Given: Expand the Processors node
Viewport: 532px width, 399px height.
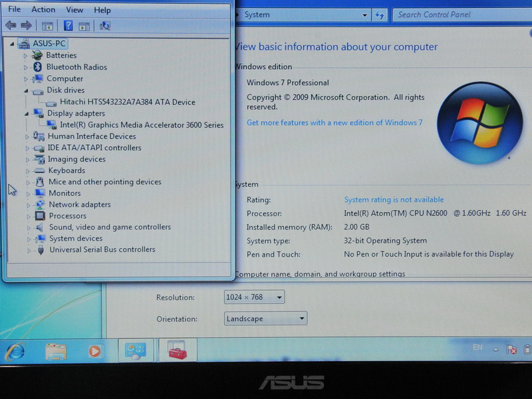Looking at the screenshot, I should tap(27, 216).
